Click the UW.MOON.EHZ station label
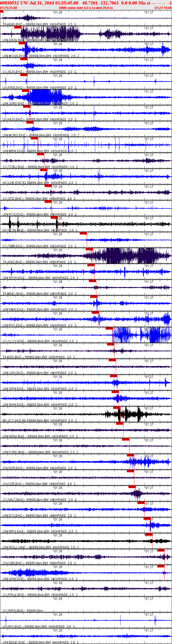This screenshot has width=172, height=644. [14, 56]
